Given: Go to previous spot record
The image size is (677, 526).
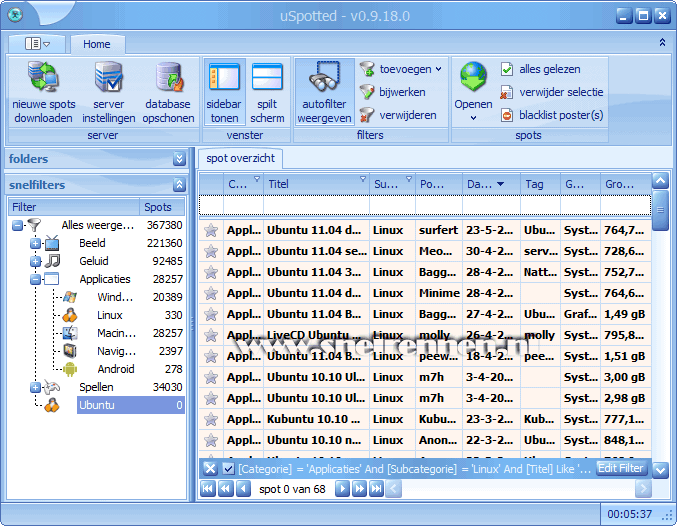Looking at the screenshot, I should [243, 489].
